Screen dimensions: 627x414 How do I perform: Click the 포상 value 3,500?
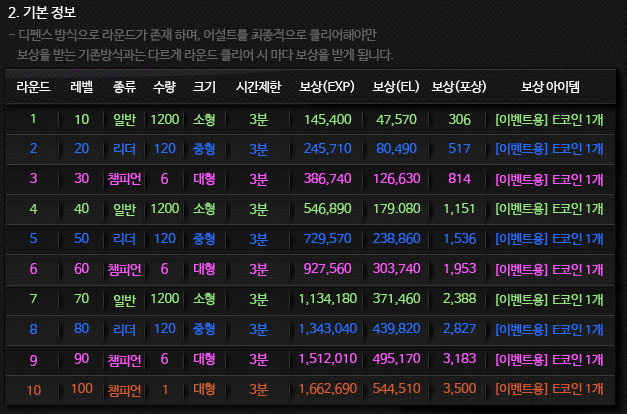[459, 389]
